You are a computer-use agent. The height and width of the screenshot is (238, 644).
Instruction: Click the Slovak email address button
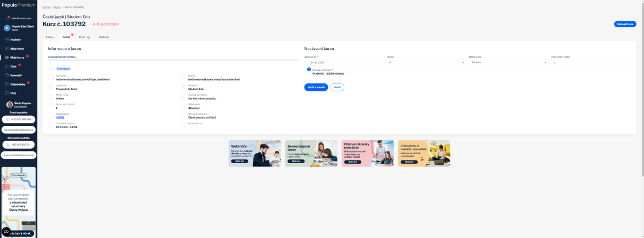coord(19,155)
